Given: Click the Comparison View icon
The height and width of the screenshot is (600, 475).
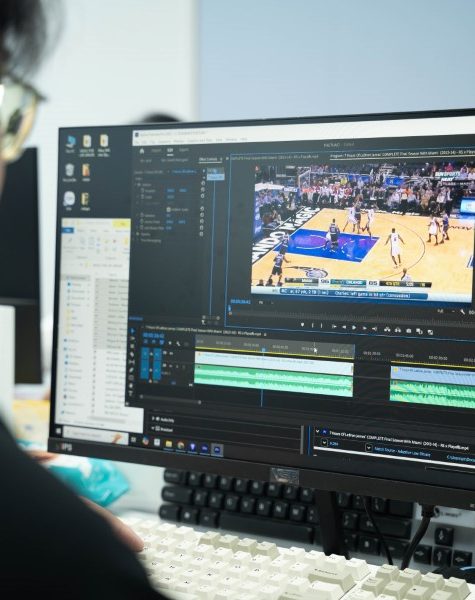Looking at the screenshot, I should (419, 331).
